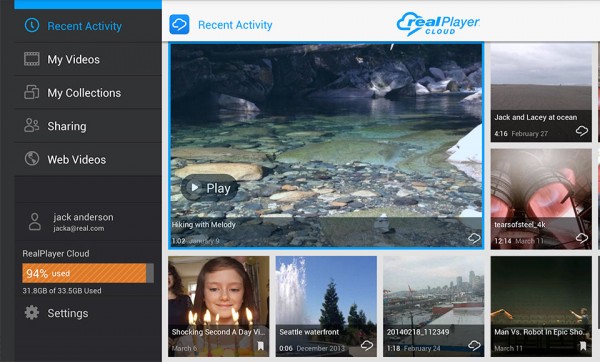Click bookmark icon on Shocking Second A Day video
The height and width of the screenshot is (362, 600).
pyautogui.click(x=261, y=346)
